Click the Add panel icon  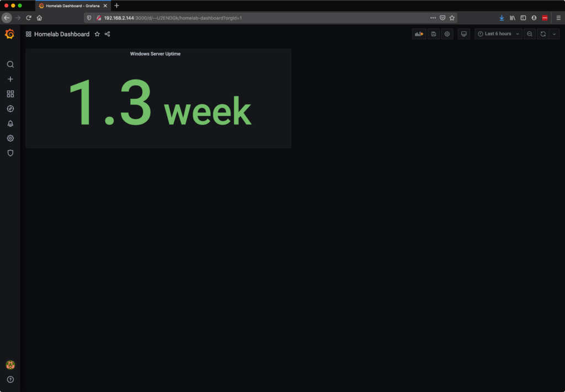pyautogui.click(x=419, y=34)
